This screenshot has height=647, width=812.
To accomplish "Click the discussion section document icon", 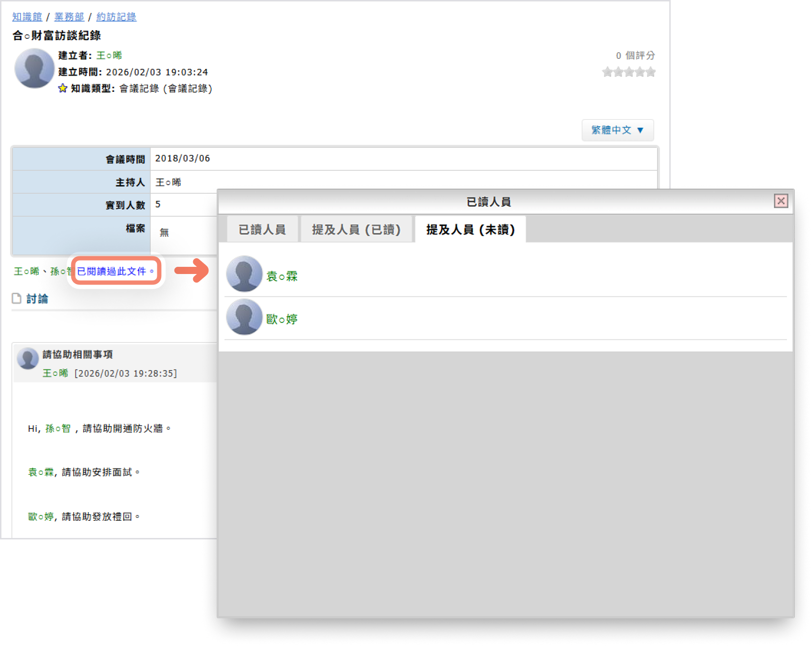I will click(x=17, y=299).
